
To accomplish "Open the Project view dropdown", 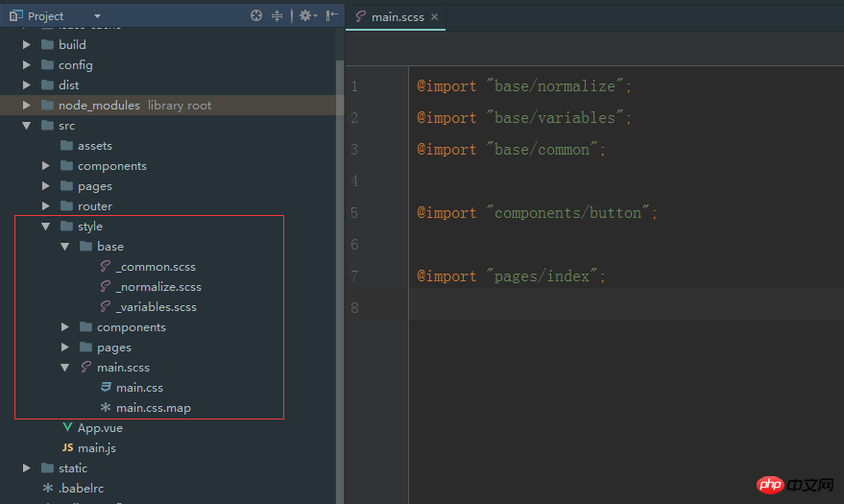I will pos(97,16).
